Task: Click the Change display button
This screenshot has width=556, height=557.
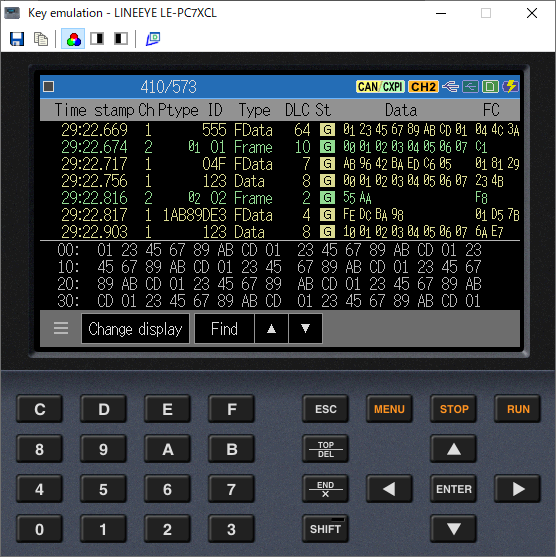Action: coord(135,329)
